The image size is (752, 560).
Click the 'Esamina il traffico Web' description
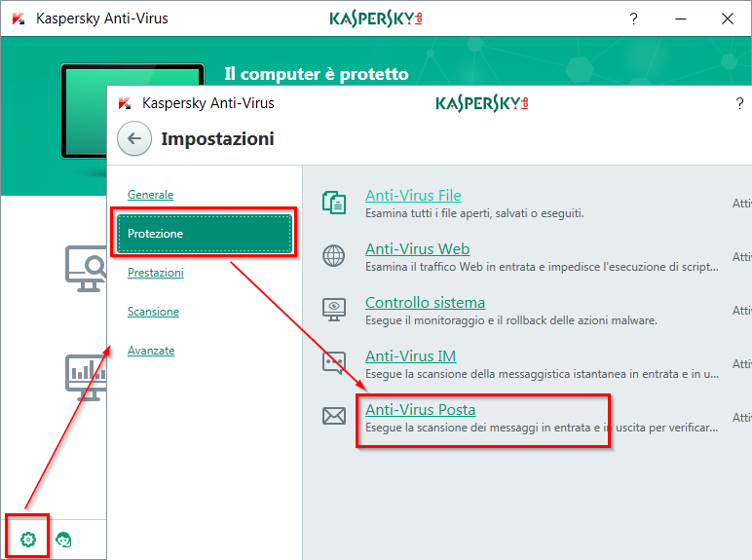click(x=542, y=267)
